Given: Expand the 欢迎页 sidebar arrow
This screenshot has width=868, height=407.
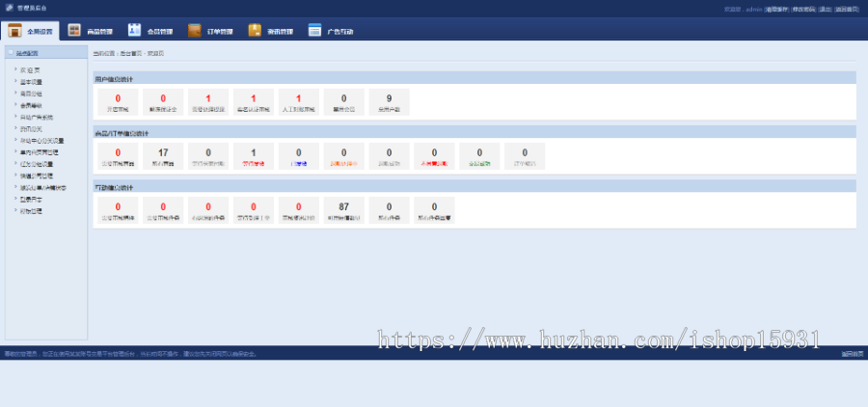Looking at the screenshot, I should coord(15,70).
